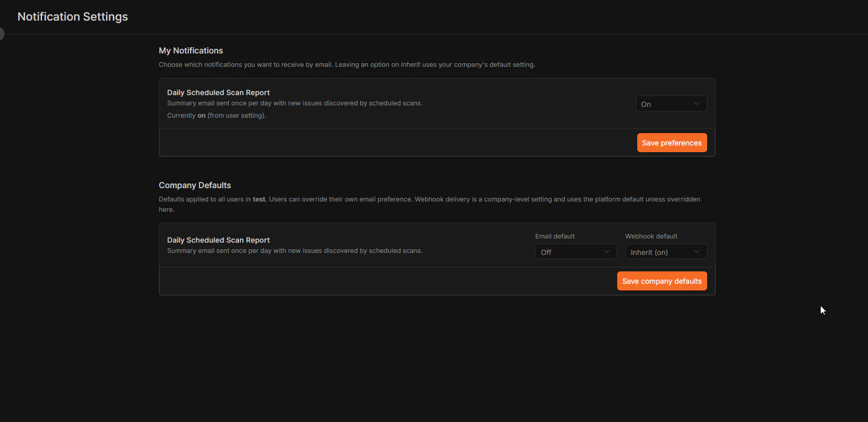This screenshot has width=868, height=422.
Task: Click the Save company defaults button
Action: pos(662,281)
